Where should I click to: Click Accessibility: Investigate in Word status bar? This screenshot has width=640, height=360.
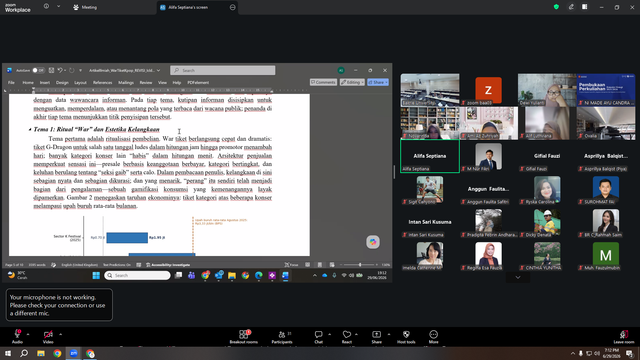click(x=168, y=265)
